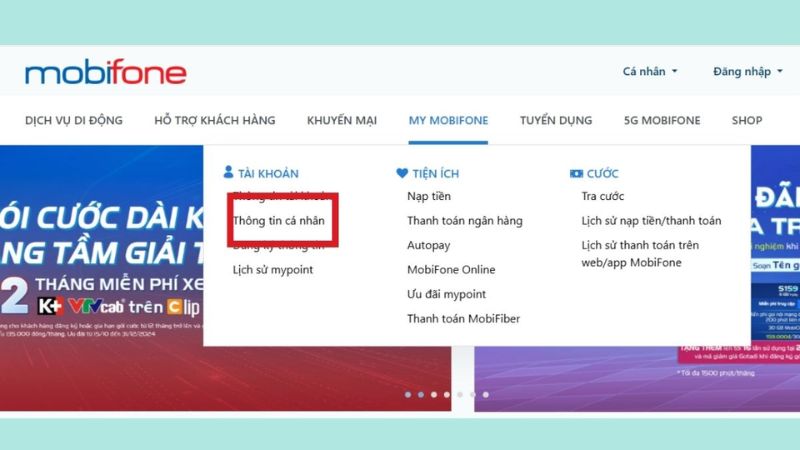
Task: Open the Tra cước link
Action: click(603, 196)
